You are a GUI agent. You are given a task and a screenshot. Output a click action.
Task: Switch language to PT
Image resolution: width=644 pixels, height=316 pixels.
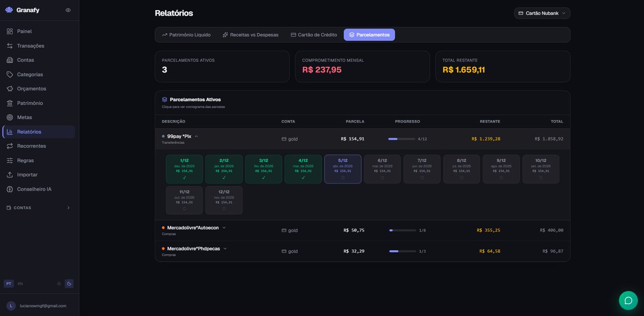(9, 284)
